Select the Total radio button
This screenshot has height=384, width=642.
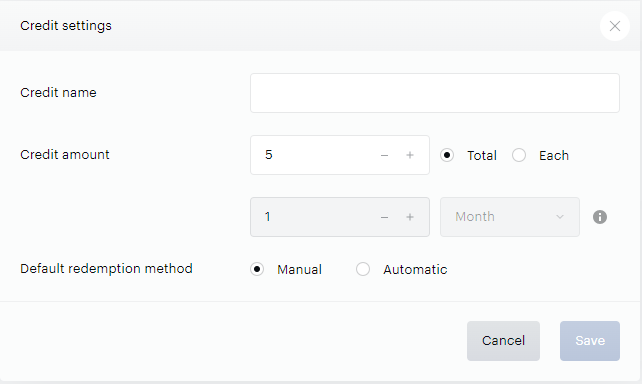447,155
